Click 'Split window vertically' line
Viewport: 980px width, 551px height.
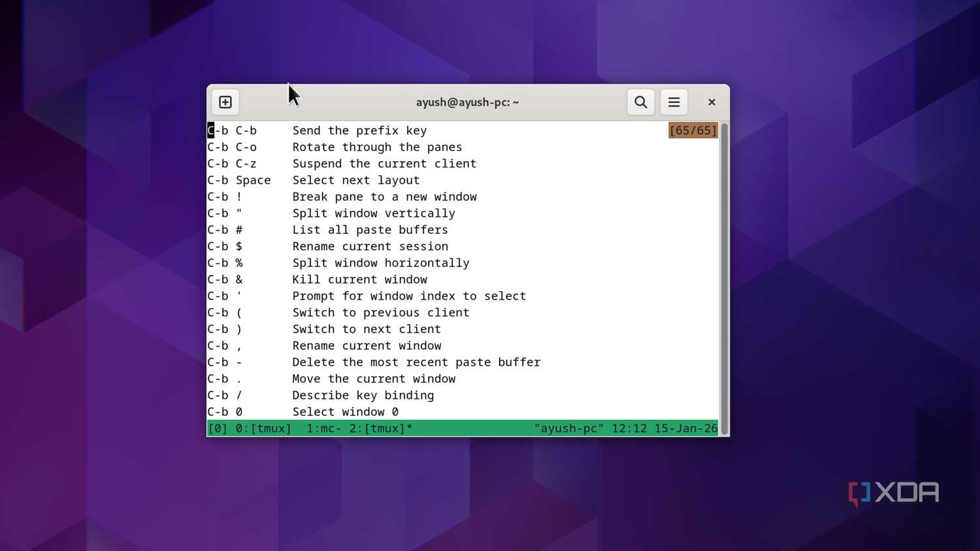tap(374, 213)
